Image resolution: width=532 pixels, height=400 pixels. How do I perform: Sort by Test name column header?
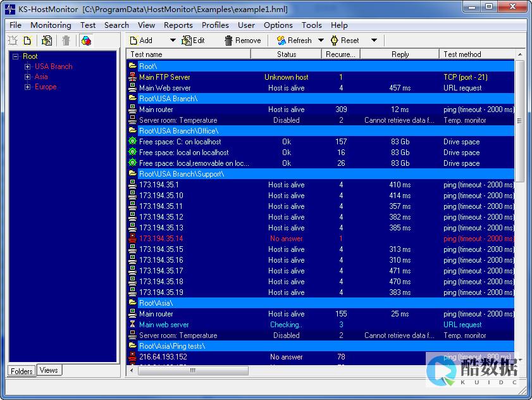tap(189, 54)
